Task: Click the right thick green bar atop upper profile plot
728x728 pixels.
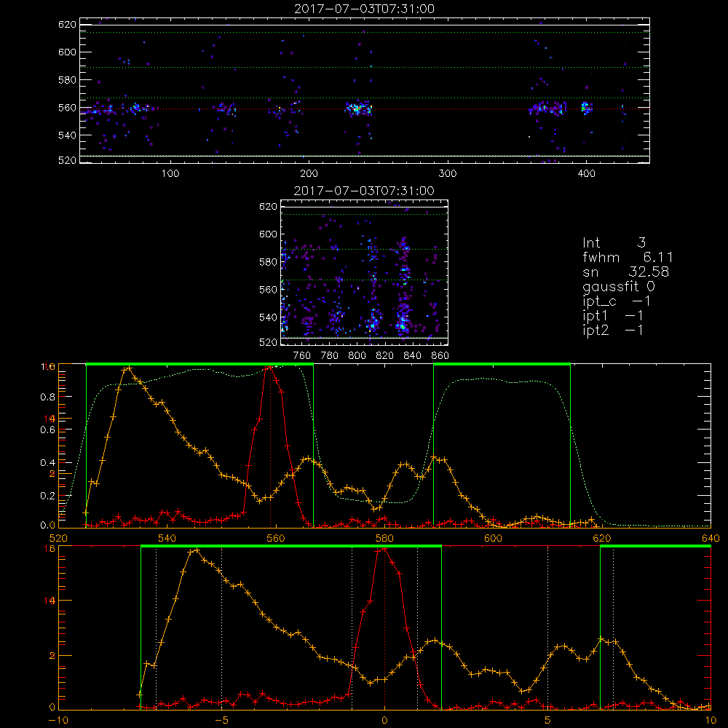Action: pyautogui.click(x=502, y=364)
